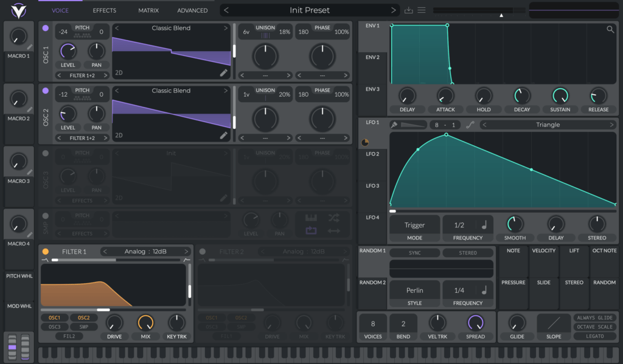Next OSC 1 Filter 1+2 routing arrow
Image resolution: width=623 pixels, height=364 pixels.
point(105,75)
